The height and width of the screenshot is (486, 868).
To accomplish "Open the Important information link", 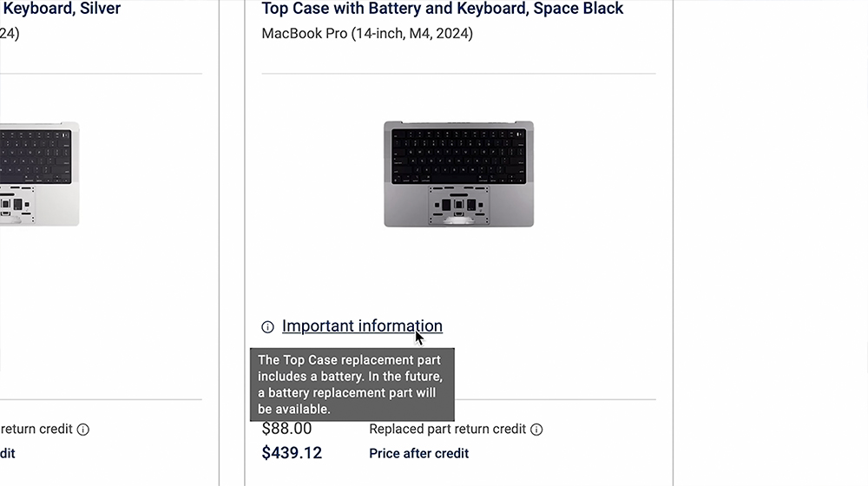I will point(362,326).
